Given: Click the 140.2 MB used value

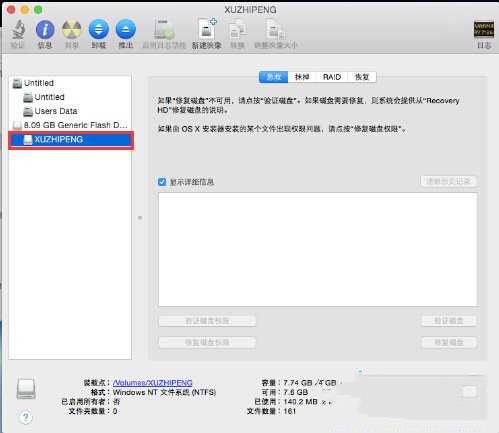Looking at the screenshot, I should pos(300,402).
